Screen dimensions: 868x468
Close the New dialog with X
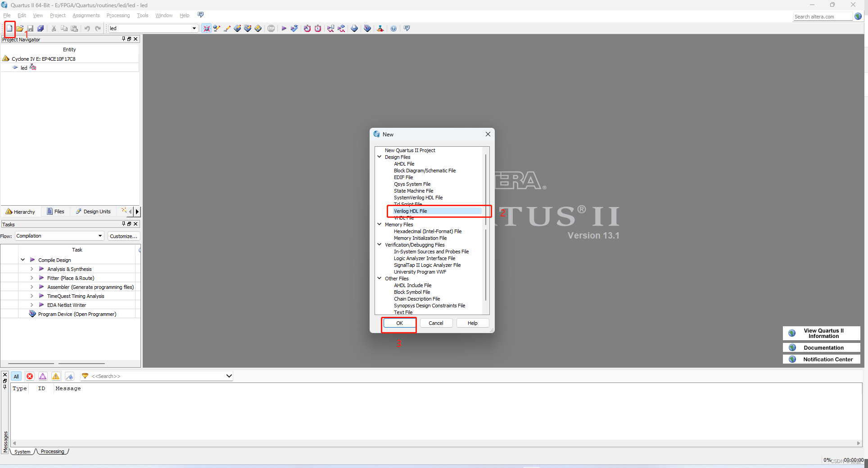tap(488, 134)
